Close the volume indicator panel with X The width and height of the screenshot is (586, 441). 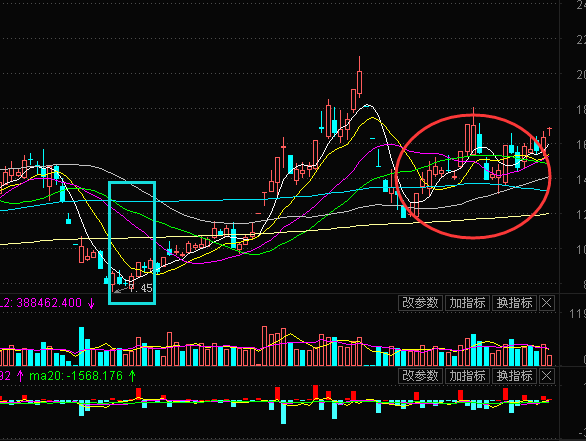(546, 303)
